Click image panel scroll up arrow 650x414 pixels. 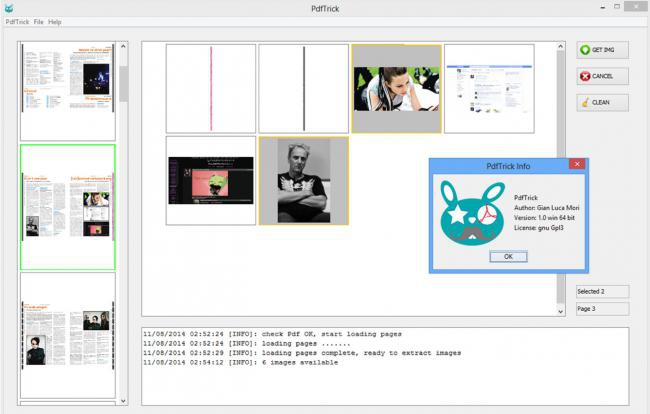[560, 46]
